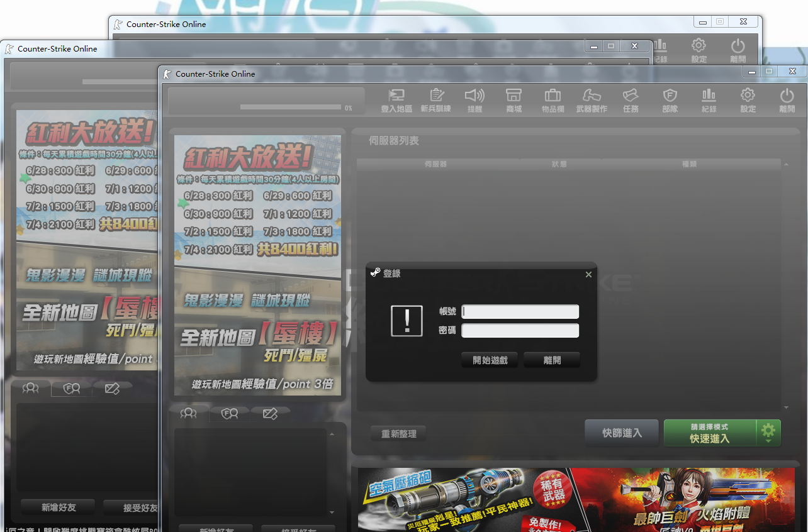808x532 pixels.
Task: Click the 種類 column header
Action: [x=690, y=164]
